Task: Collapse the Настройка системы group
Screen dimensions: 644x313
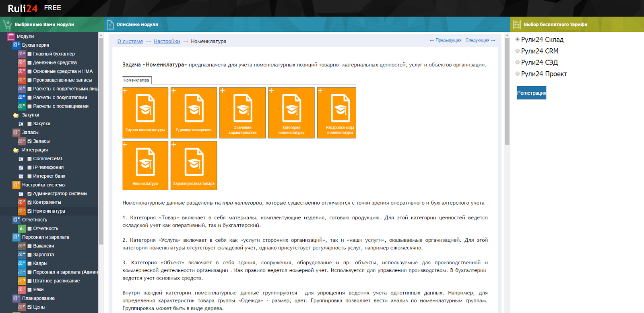Action: (16, 185)
